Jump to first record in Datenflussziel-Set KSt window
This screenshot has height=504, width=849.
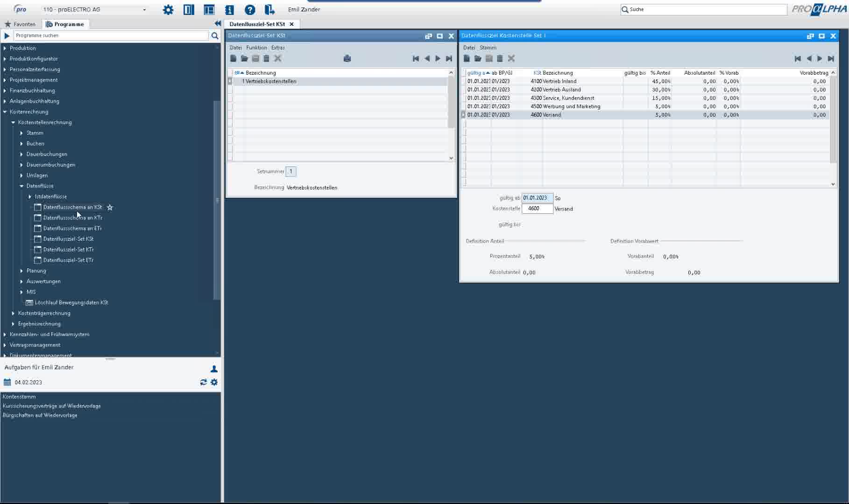coord(416,58)
